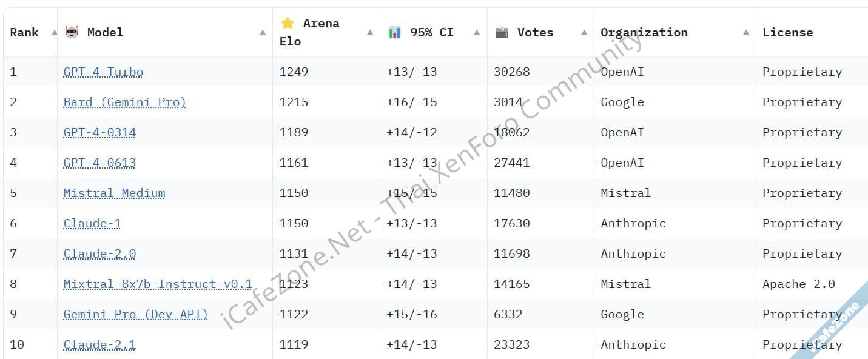This screenshot has height=359, width=868.
Task: Click the star icon beside Arena Elo
Action: 288,23
